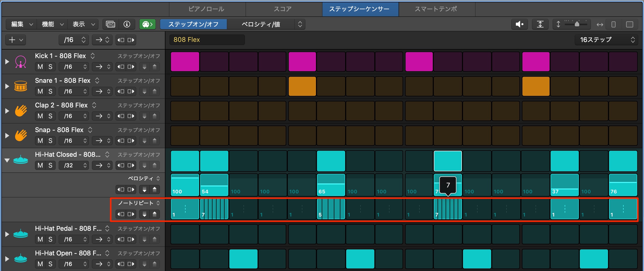The image size is (644, 271).
Task: Toggle the first active Snare 1 step
Action: [302, 86]
